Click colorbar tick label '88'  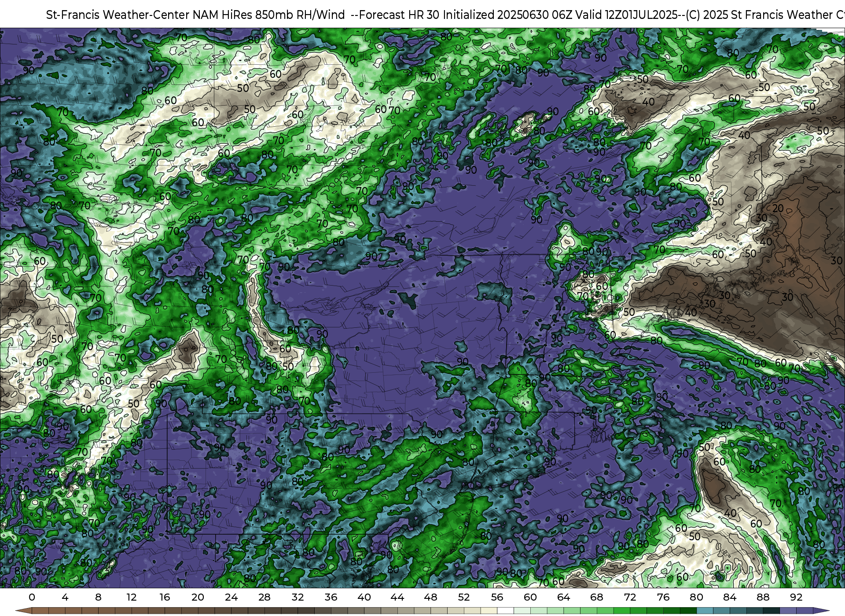click(763, 597)
